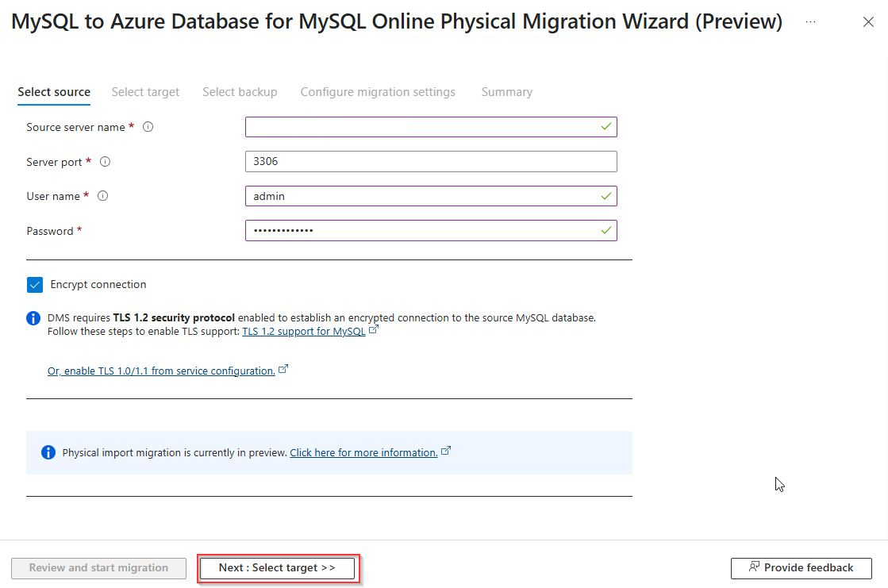Click info icon next to Source server name
888x588 pixels.
(x=148, y=127)
